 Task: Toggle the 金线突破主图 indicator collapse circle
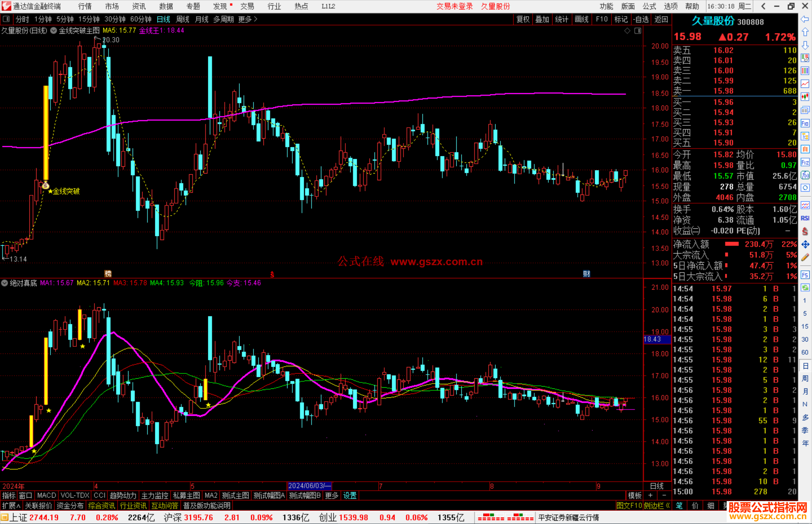click(54, 30)
